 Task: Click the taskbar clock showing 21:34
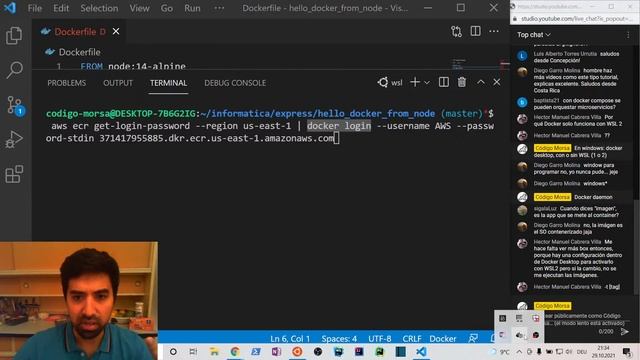pyautogui.click(x=603, y=351)
